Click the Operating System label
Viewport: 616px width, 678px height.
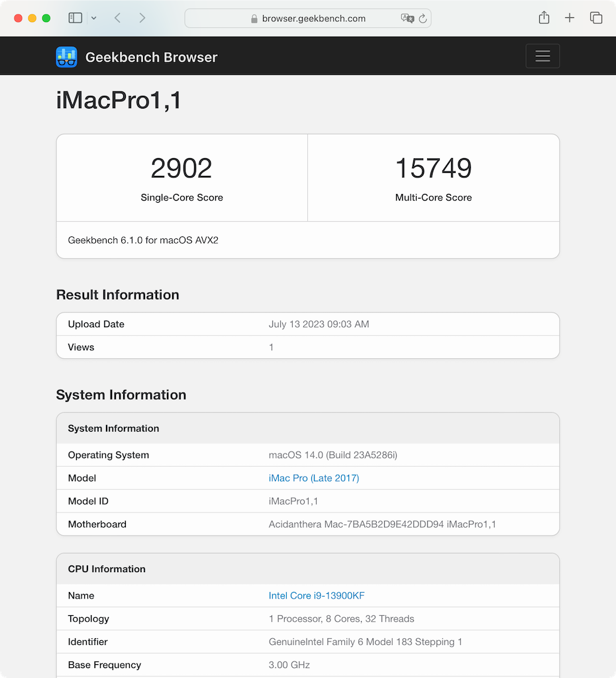[109, 455]
